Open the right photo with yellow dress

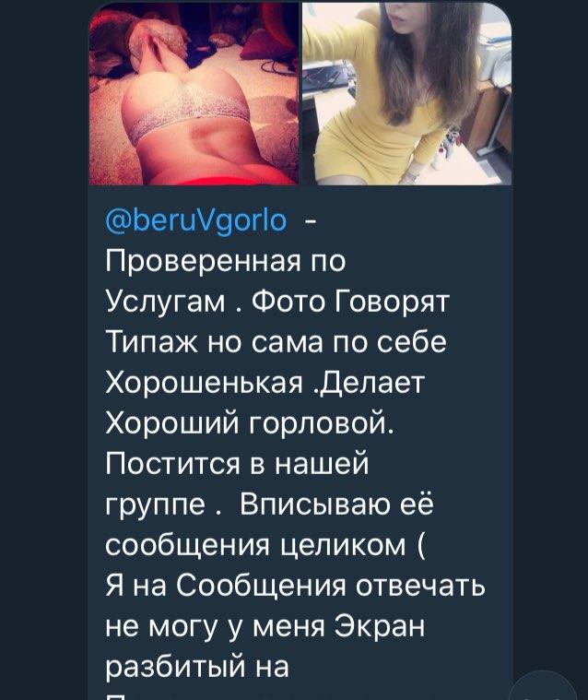pos(406,94)
